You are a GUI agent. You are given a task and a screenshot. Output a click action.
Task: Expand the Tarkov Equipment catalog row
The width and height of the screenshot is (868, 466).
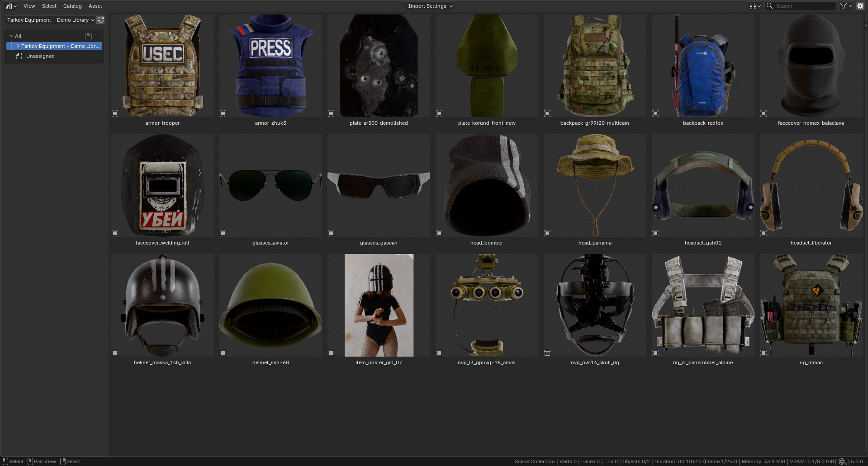click(18, 46)
